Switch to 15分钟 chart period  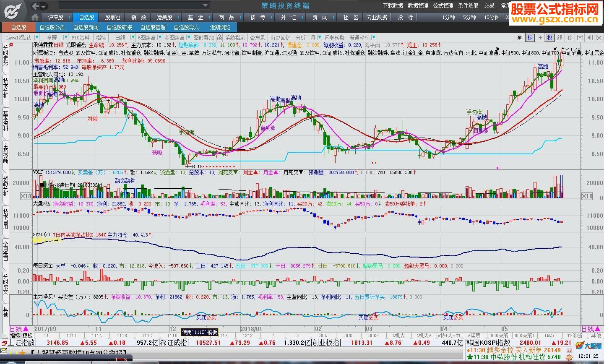(492, 17)
